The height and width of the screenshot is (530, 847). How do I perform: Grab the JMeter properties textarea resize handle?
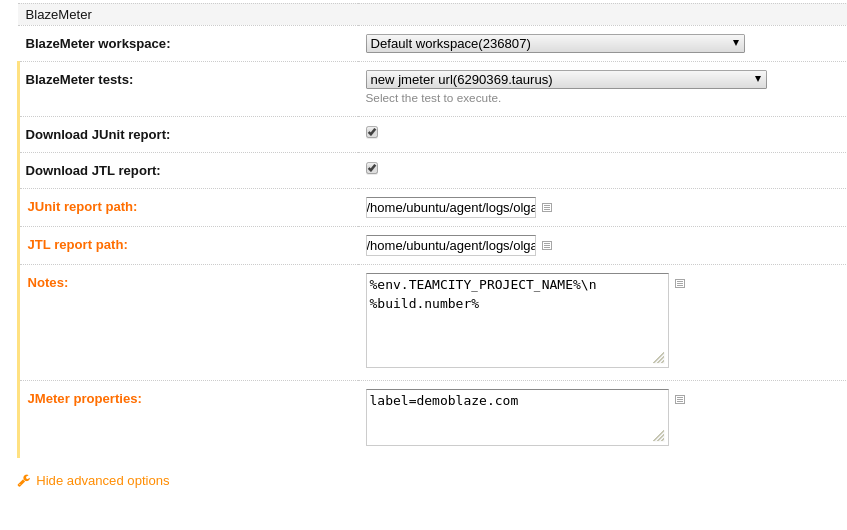click(x=658, y=436)
